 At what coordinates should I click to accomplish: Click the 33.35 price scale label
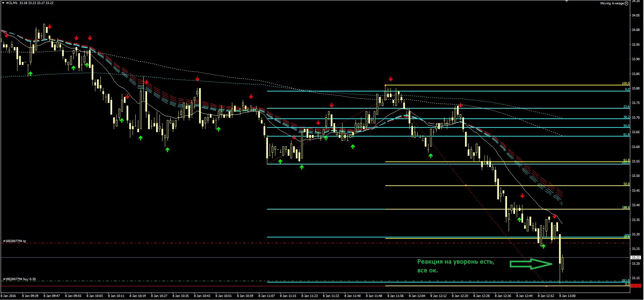(636, 220)
